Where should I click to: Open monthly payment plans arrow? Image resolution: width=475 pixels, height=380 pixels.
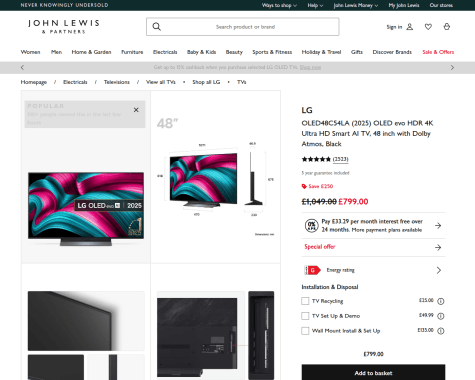pyautogui.click(x=438, y=226)
